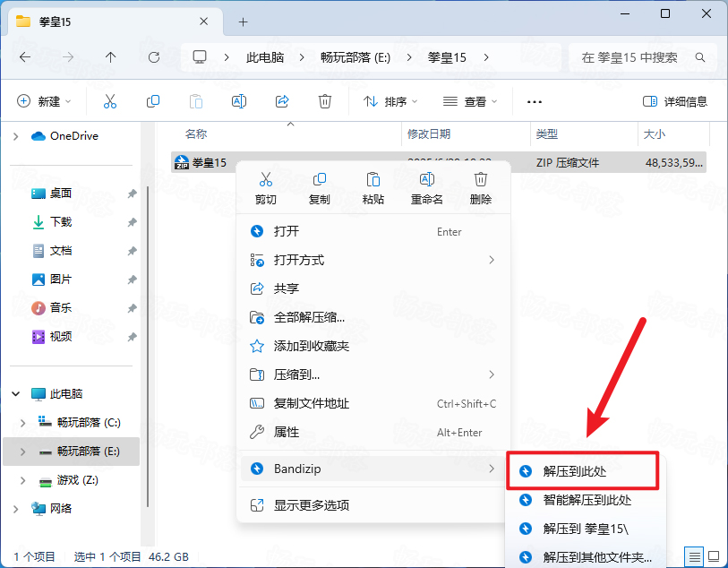
Task: Select 畅玩部落 (E:) in the navigation pane
Action: point(71,452)
